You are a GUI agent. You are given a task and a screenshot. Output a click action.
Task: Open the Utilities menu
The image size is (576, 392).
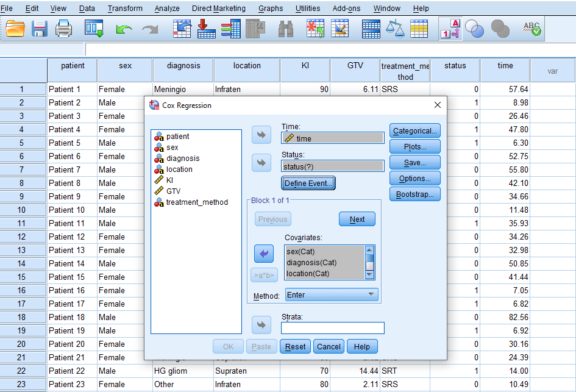308,8
